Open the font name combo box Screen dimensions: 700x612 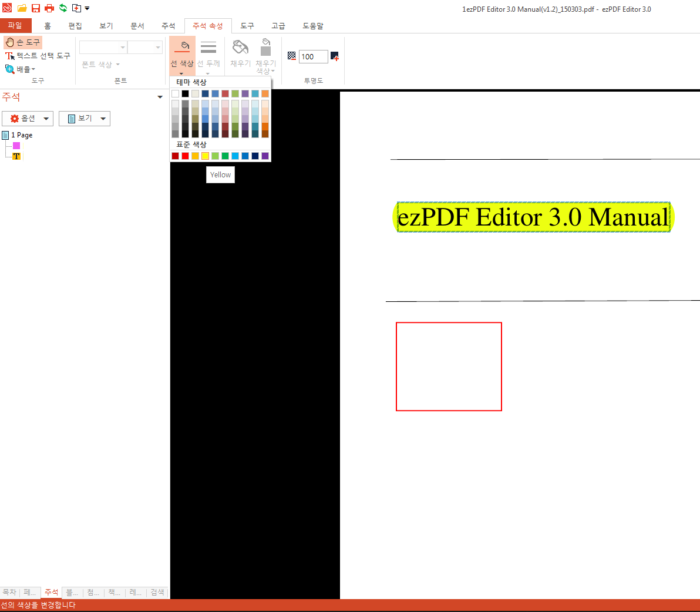pyautogui.click(x=103, y=47)
